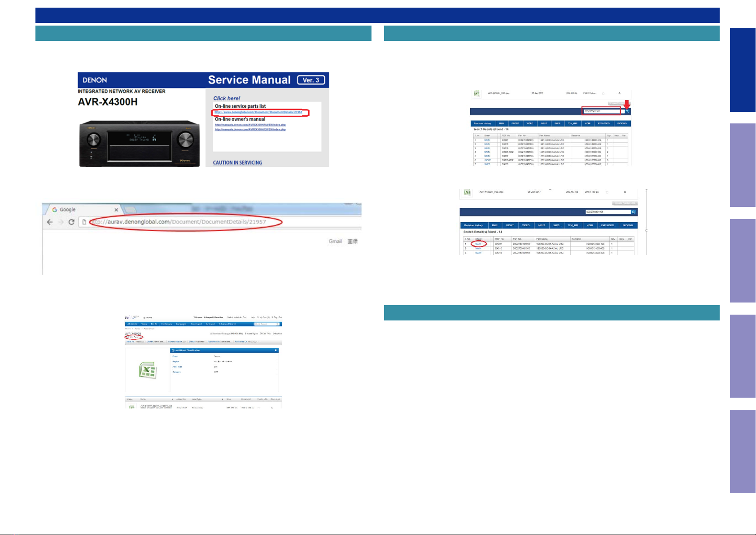756x535 pixels.
Task: Click the Excel icon in the lower parts-list screenshot
Action: (467, 192)
